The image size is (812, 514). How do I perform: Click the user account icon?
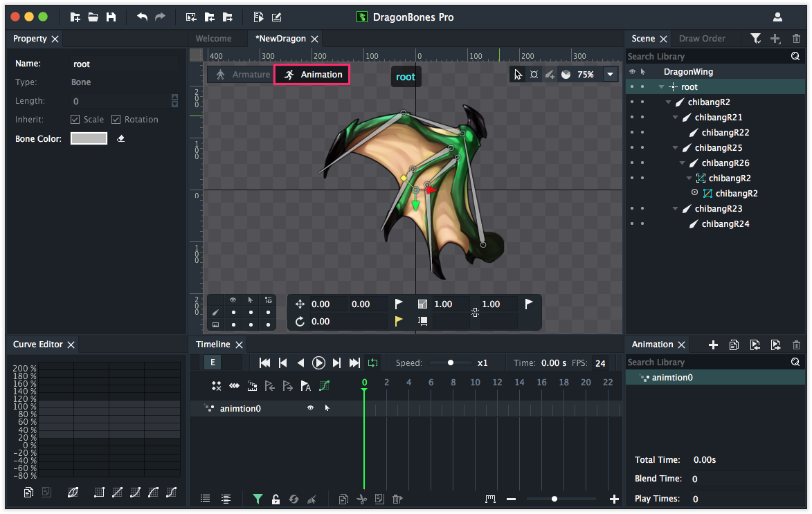tap(777, 17)
